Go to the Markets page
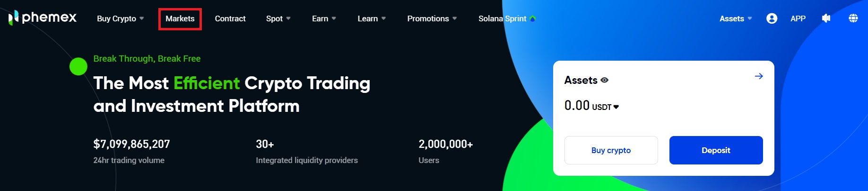Image resolution: width=868 pixels, height=191 pixels. pyautogui.click(x=180, y=18)
